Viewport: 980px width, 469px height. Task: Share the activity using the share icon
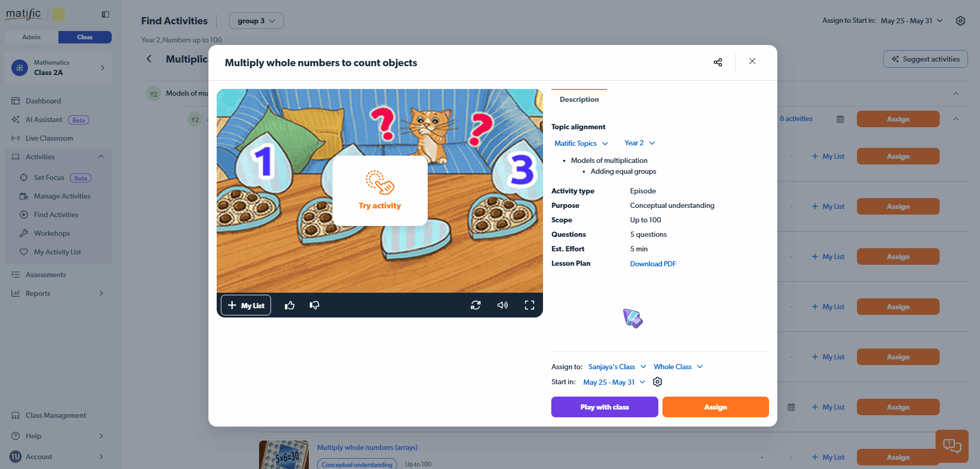718,62
